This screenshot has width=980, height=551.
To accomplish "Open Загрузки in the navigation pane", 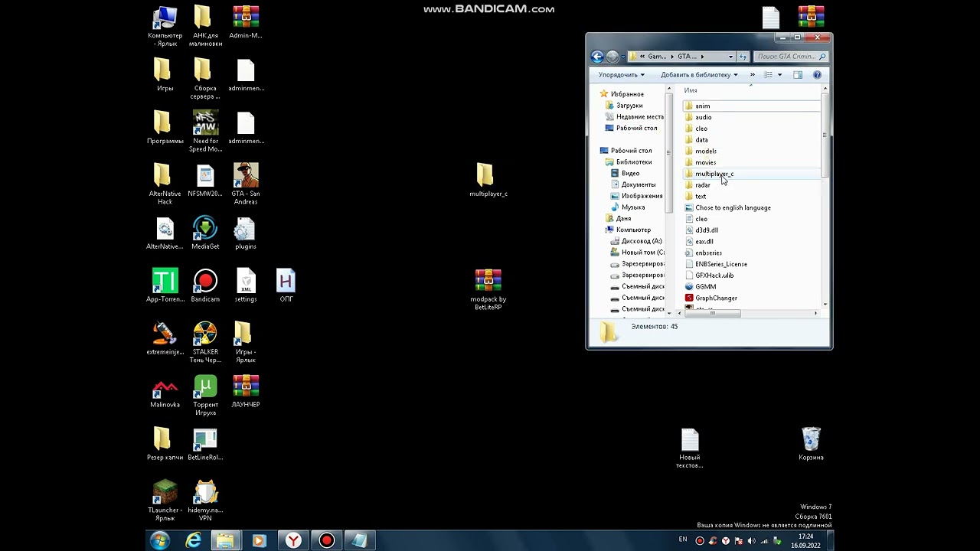I will coord(623,106).
